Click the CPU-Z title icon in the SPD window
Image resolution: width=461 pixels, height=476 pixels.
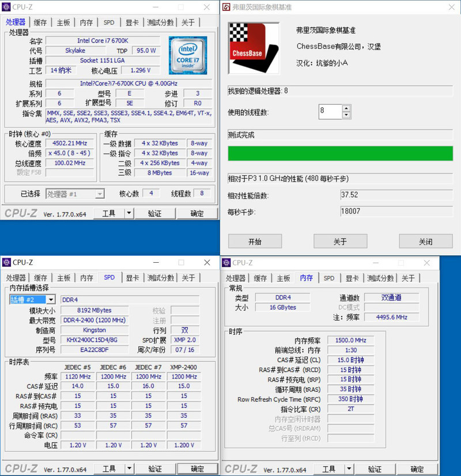click(6, 262)
